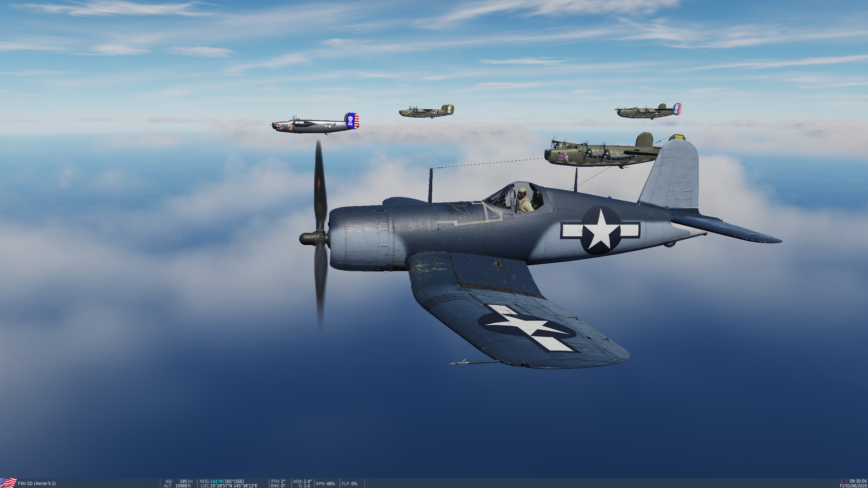868x488 pixels.
Task: Click the RPM 48% indicator
Action: pos(325,484)
